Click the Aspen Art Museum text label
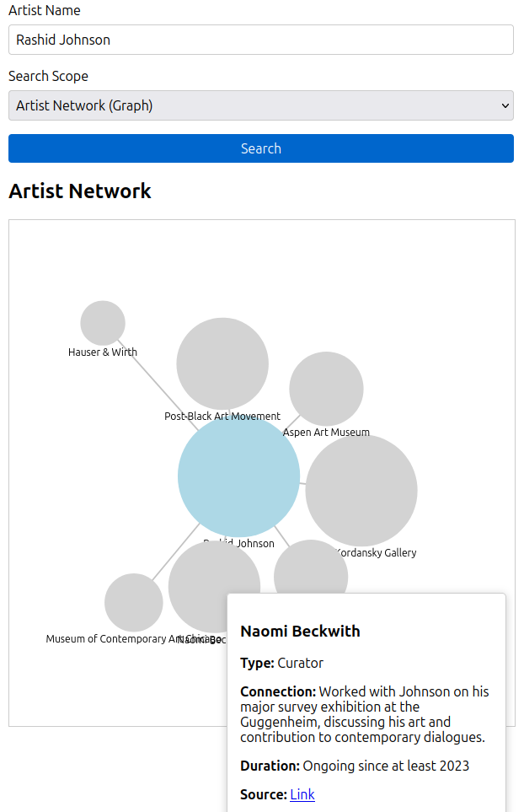Screen dimensions: 524x812 point(326,432)
